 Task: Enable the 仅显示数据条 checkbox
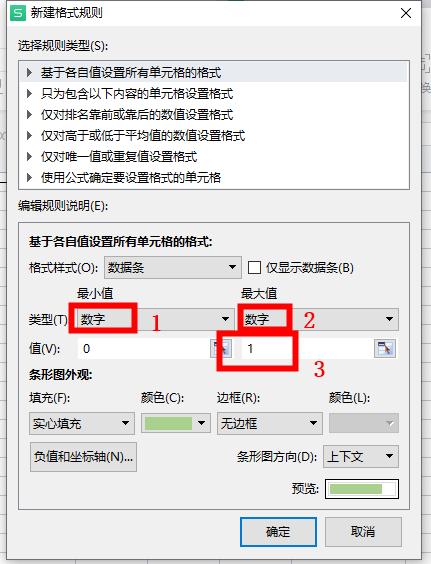click(254, 268)
